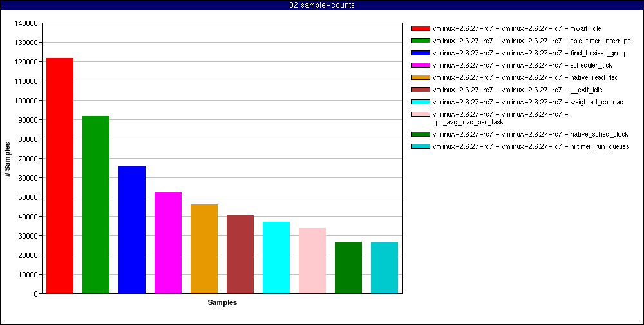Viewport: 644px width, 325px height.
Task: Click the 60000 y-axis tick label
Action: pyautogui.click(x=28, y=178)
